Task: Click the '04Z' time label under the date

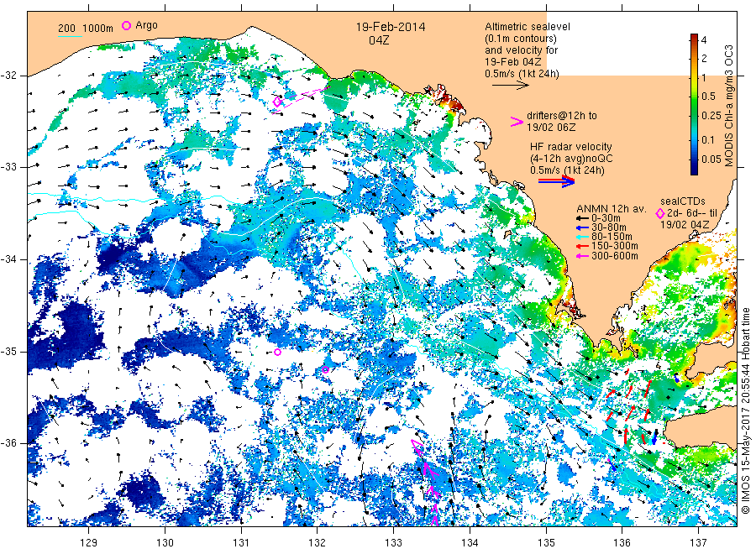Action: click(x=379, y=40)
